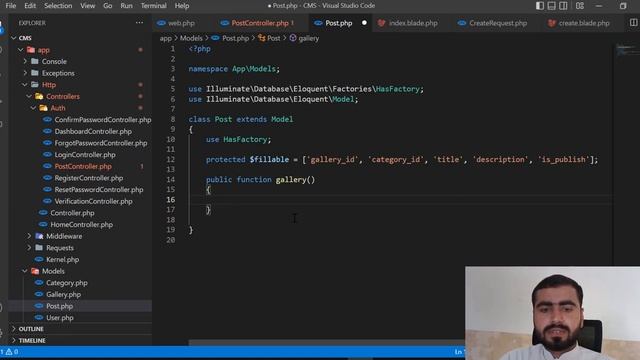The height and width of the screenshot is (360, 640).
Task: Click the gallery function name on line 14
Action: pos(291,180)
